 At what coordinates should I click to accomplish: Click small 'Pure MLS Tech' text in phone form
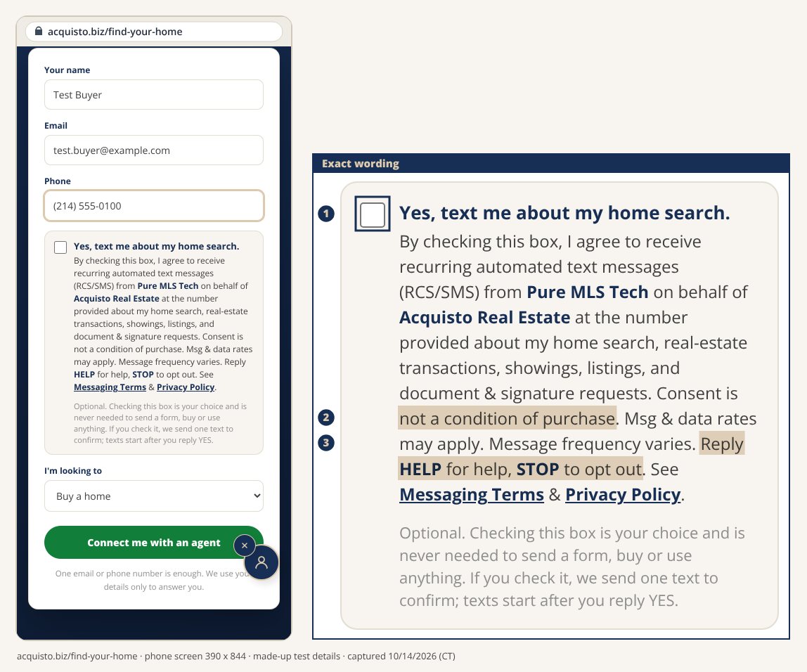point(168,285)
